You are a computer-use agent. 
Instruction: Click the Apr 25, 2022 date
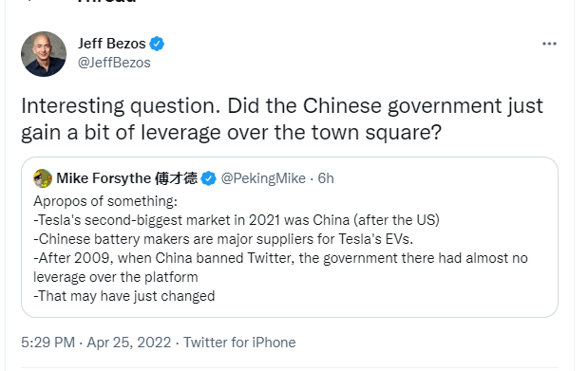click(128, 343)
